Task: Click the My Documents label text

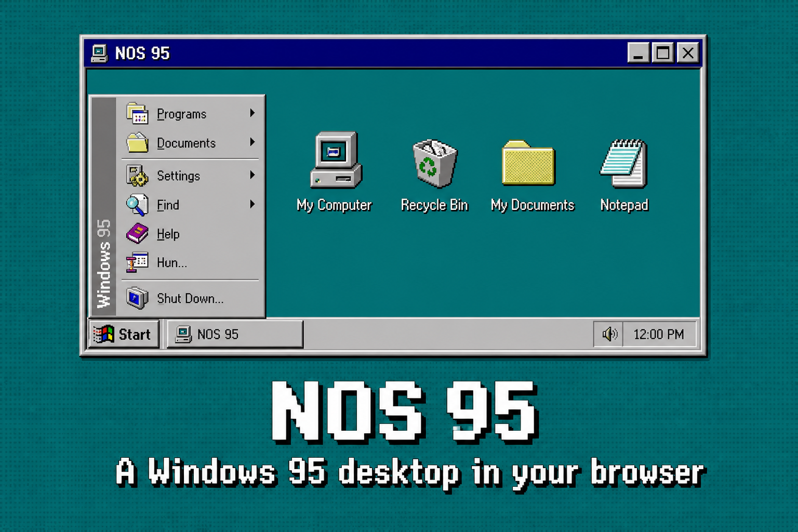Action: click(533, 205)
